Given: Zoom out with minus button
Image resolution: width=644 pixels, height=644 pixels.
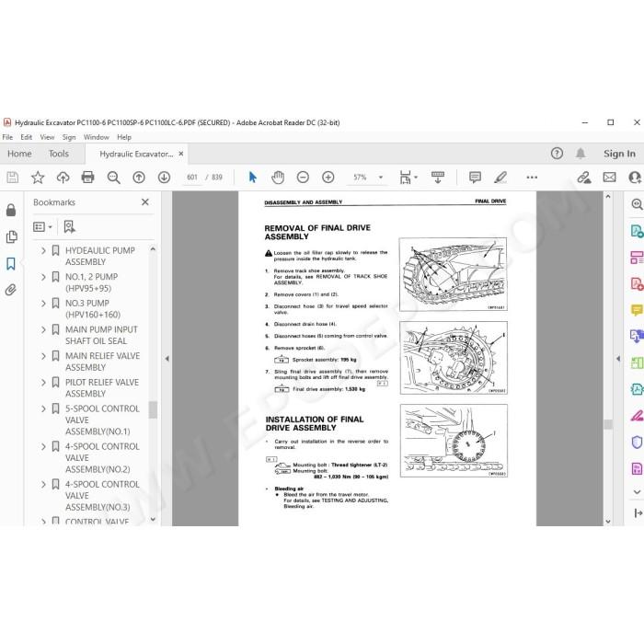Looking at the screenshot, I should tap(303, 178).
